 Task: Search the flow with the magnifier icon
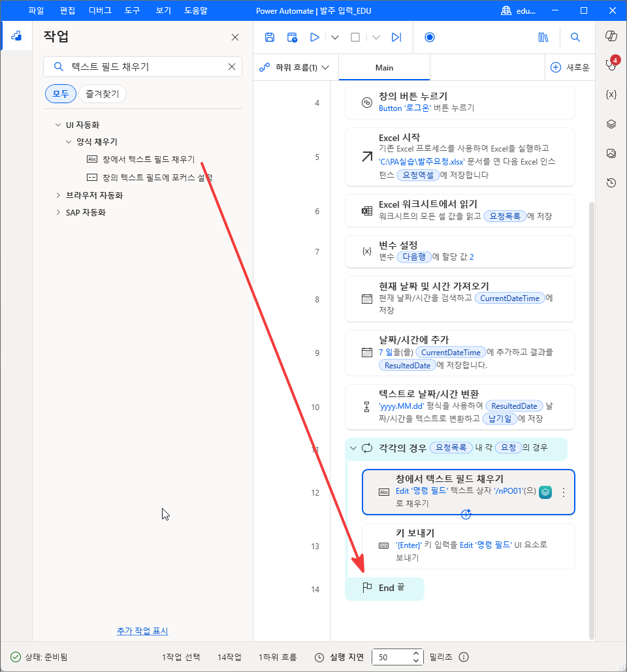(x=575, y=37)
